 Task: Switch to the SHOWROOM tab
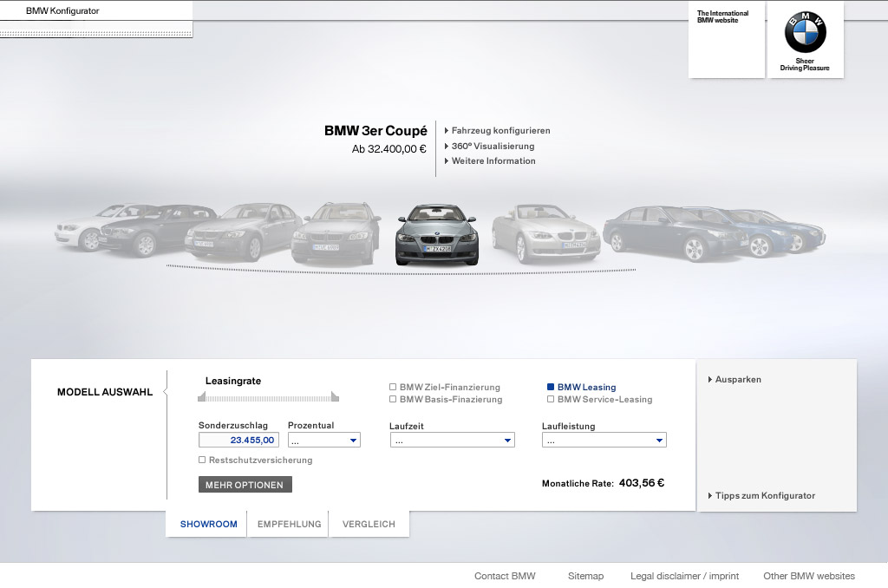(x=208, y=524)
